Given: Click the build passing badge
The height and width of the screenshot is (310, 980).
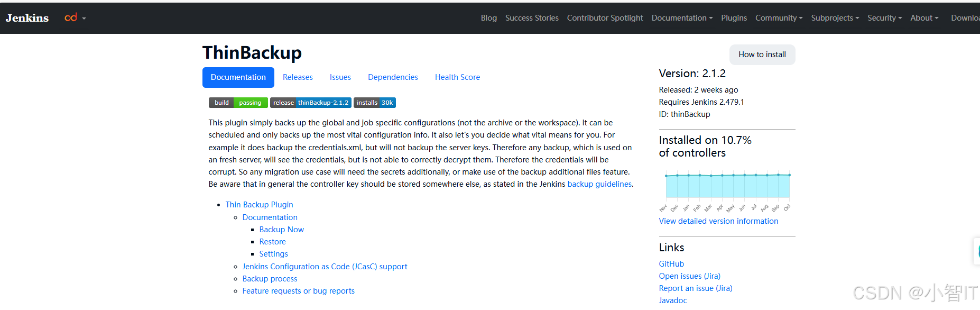Looking at the screenshot, I should tap(238, 103).
